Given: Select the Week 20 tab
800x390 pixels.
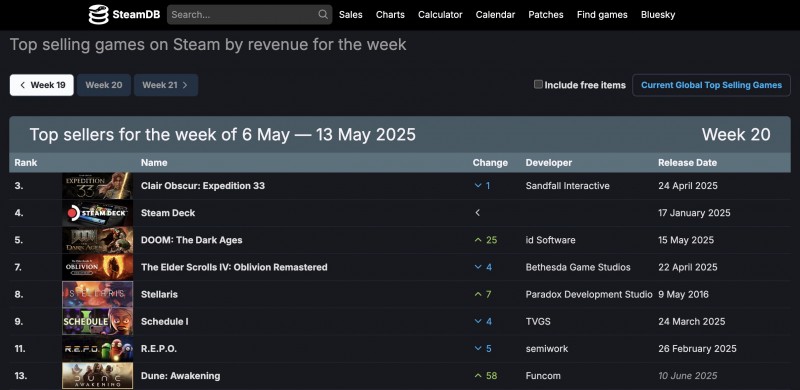Looking at the screenshot, I should (104, 85).
